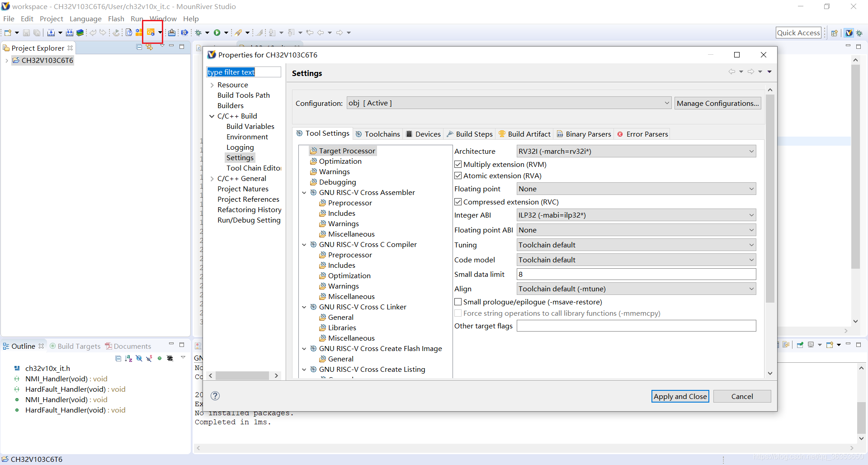
Task: Click Collapse All in Project Explorer
Action: click(139, 47)
